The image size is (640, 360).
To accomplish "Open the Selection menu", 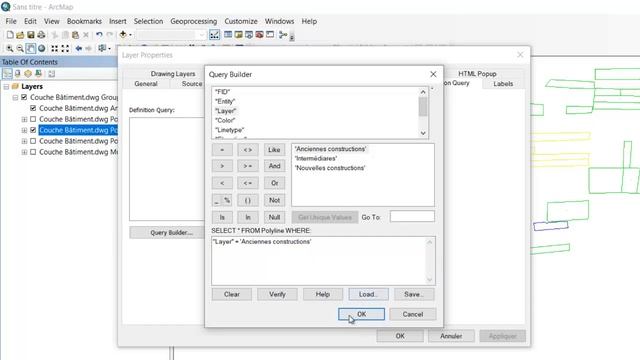I will (x=148, y=21).
